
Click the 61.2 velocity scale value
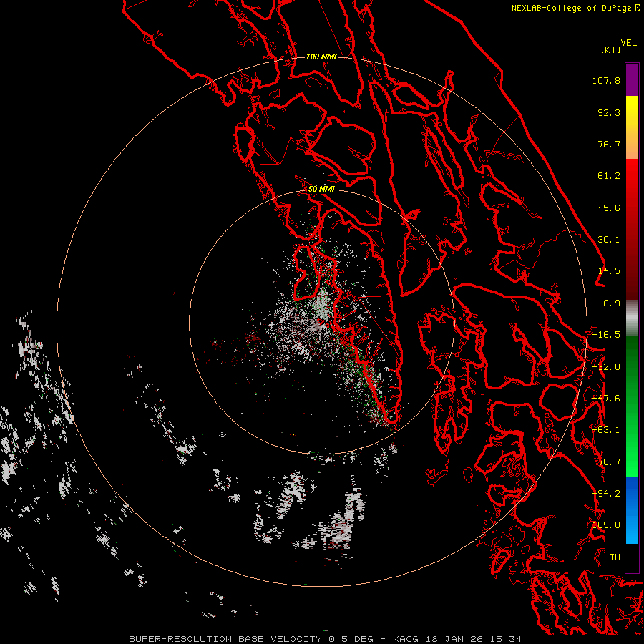pos(609,176)
